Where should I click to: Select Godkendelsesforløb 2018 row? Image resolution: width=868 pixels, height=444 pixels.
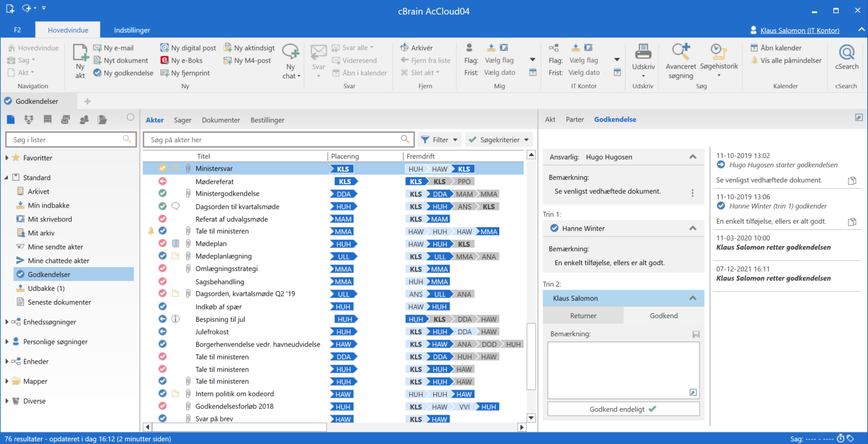333,407
